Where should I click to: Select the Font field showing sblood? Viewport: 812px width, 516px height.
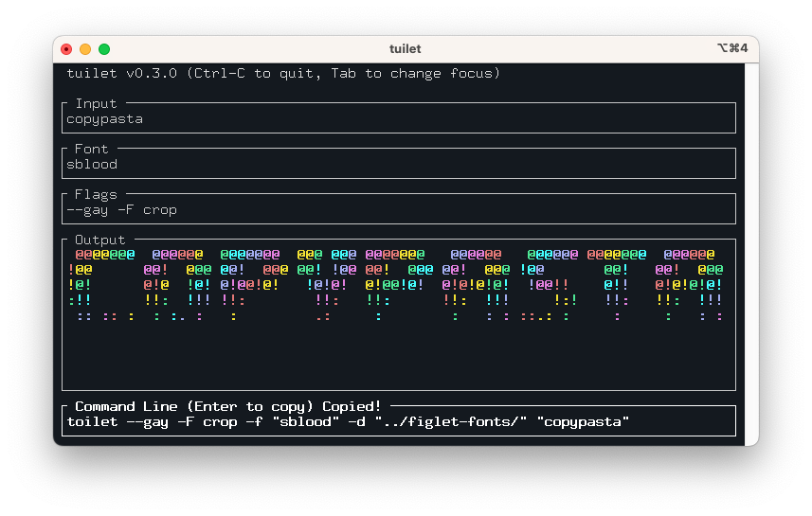398,164
